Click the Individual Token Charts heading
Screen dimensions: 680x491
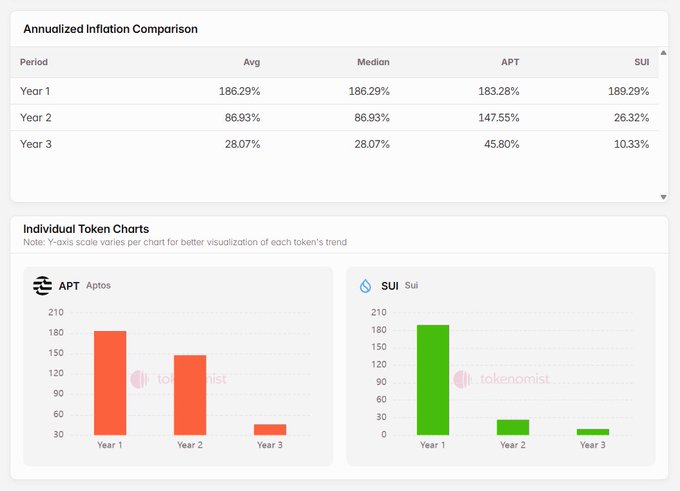pos(86,229)
